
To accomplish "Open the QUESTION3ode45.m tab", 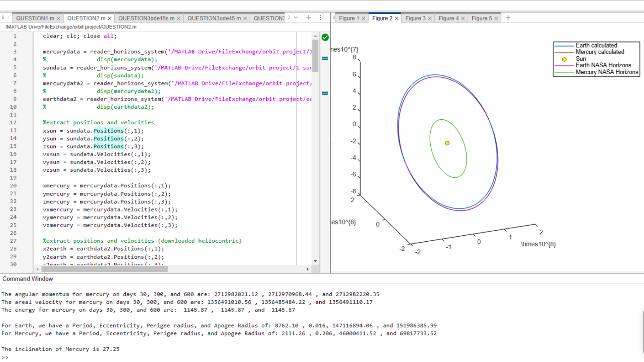I will tap(214, 18).
